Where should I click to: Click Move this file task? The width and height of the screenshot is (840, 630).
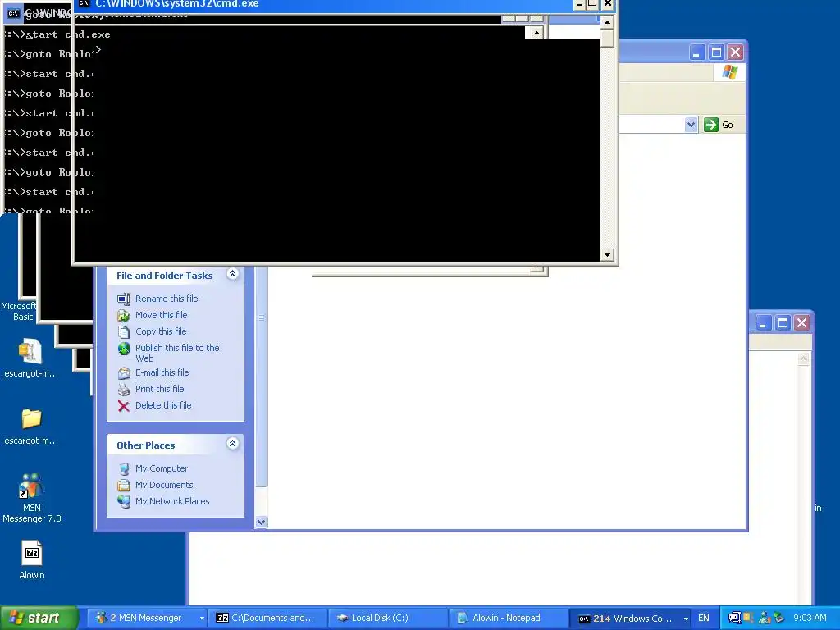point(162,315)
